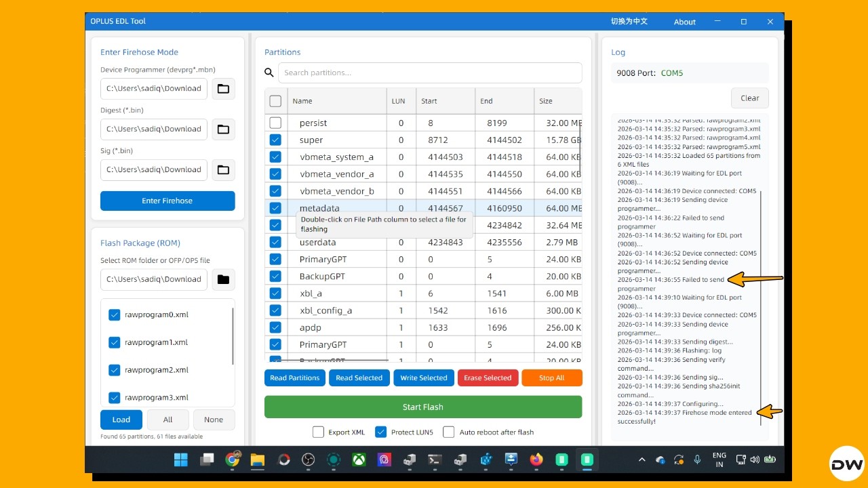The image size is (868, 488).
Task: Browse for Sig bin file
Action: (x=223, y=169)
